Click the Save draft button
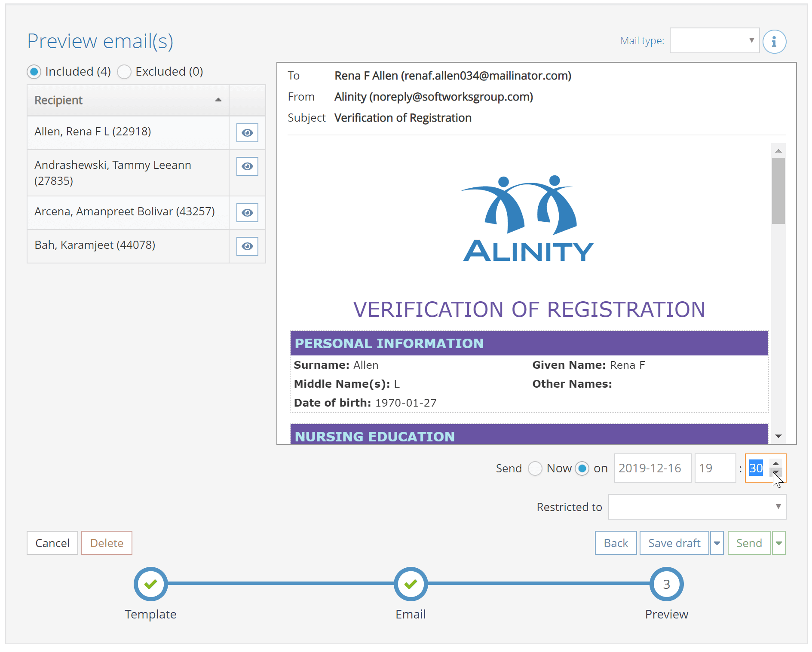Screen dimensions: 812x652 click(674, 543)
